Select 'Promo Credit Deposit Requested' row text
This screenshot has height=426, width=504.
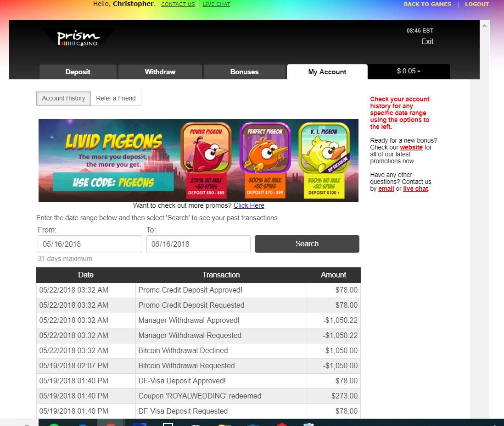click(191, 305)
